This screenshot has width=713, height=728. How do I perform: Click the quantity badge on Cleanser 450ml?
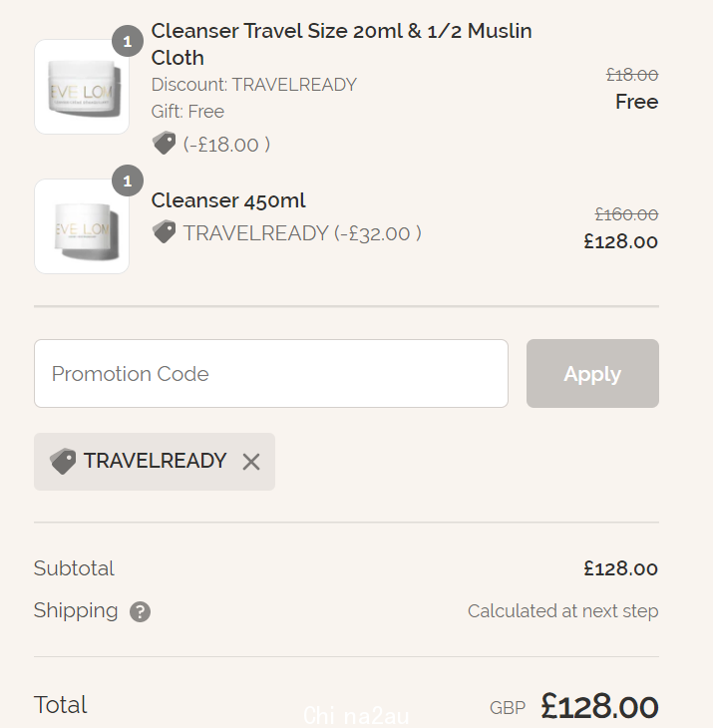(x=128, y=181)
